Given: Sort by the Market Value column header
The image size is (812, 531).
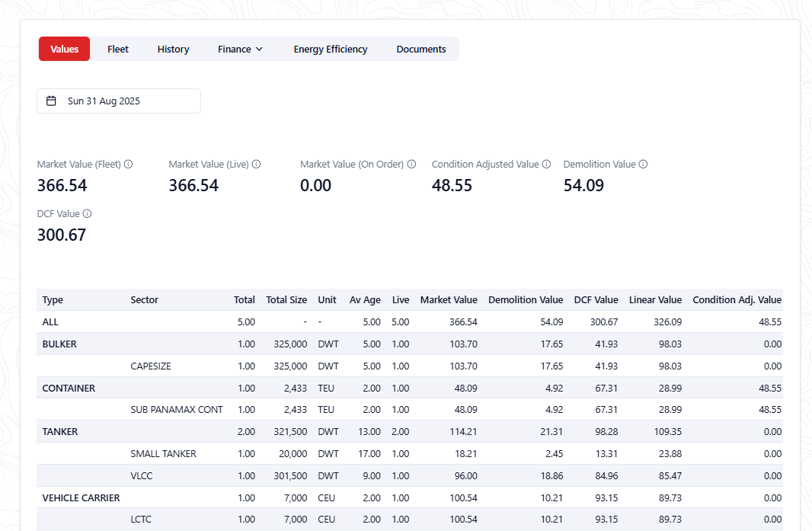Looking at the screenshot, I should (449, 300).
